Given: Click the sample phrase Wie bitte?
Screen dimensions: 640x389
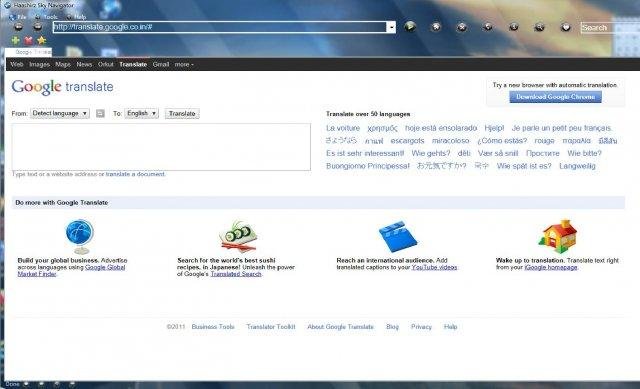Looking at the screenshot, I should (584, 153).
